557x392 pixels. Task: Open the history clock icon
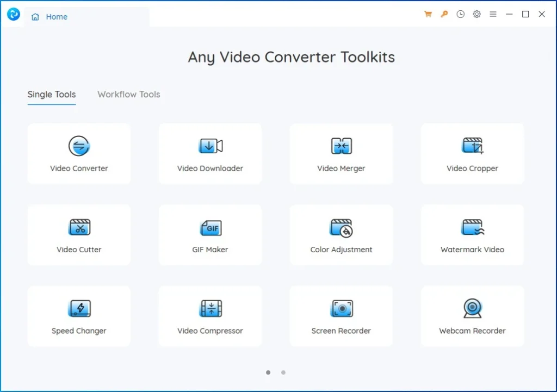click(460, 14)
